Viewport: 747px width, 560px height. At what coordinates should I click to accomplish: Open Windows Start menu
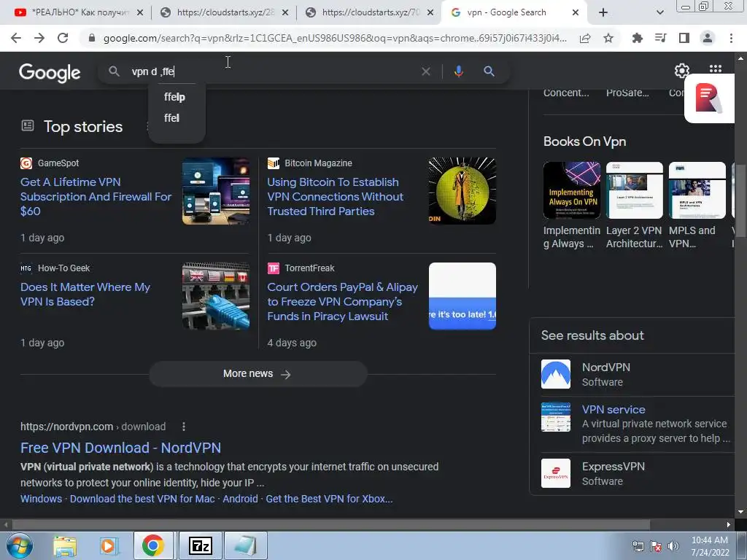(19, 545)
